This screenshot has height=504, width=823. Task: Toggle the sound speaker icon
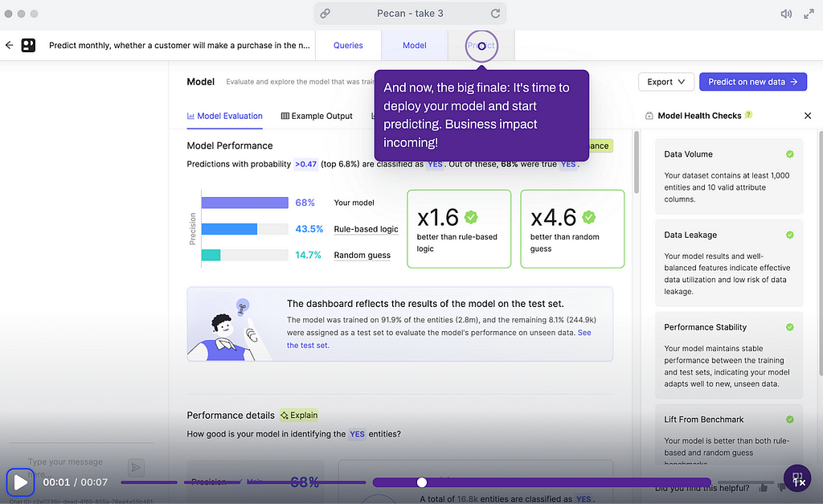click(786, 14)
